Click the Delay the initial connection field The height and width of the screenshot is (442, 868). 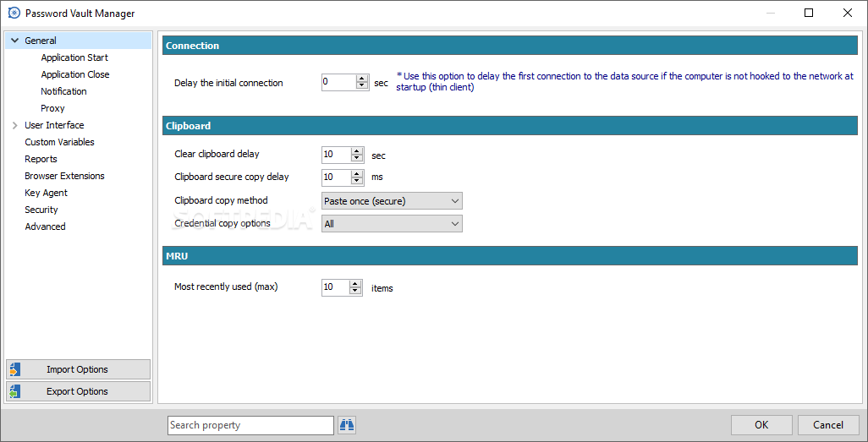[x=338, y=83]
